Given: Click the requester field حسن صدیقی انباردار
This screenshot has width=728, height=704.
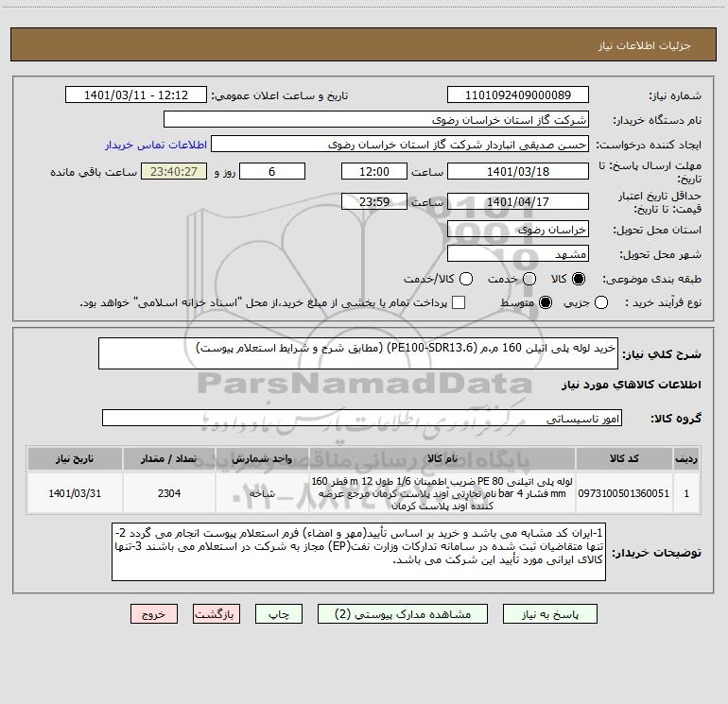Looking at the screenshot, I should tap(400, 144).
